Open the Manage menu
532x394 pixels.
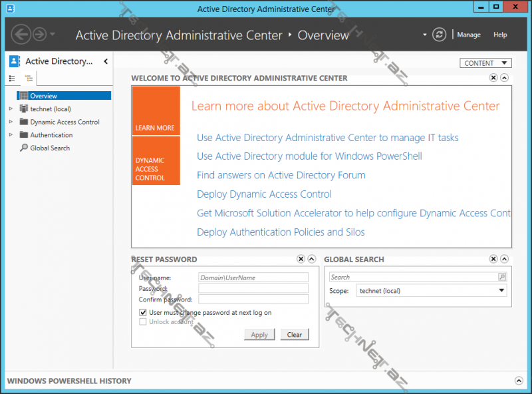(x=469, y=35)
